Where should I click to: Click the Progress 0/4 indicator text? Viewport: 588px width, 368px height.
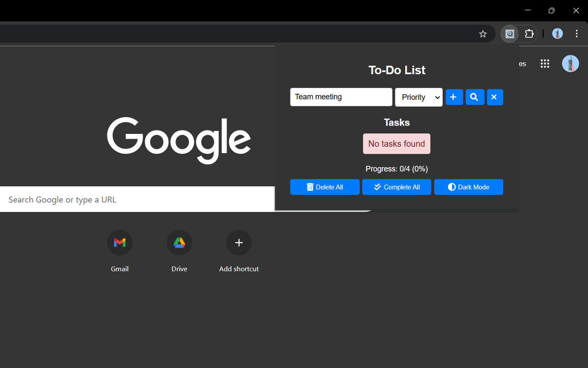pyautogui.click(x=396, y=169)
